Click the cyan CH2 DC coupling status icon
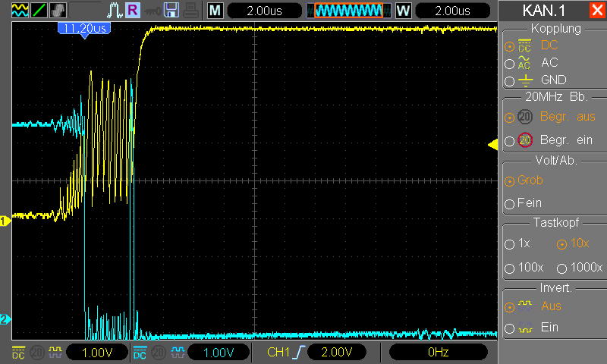Image resolution: width=607 pixels, height=364 pixels. click(x=140, y=353)
